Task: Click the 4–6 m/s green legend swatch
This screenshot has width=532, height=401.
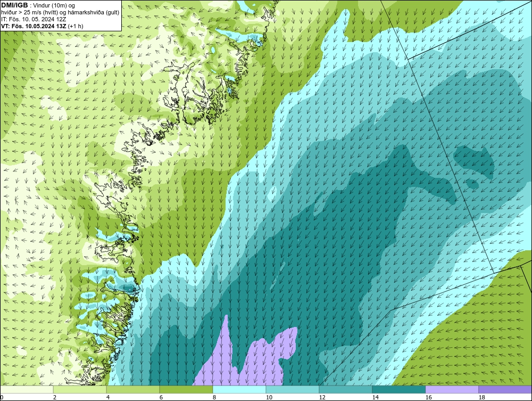Action: click(133, 389)
